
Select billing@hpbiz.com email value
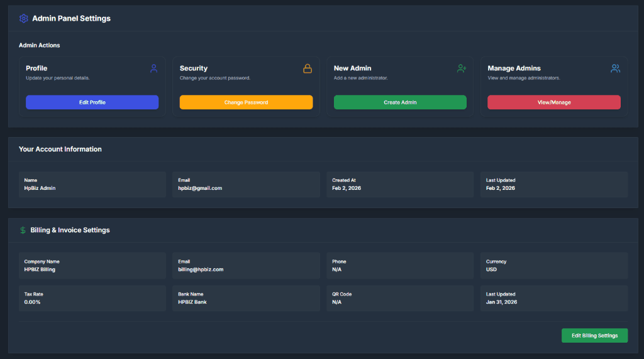click(x=201, y=270)
